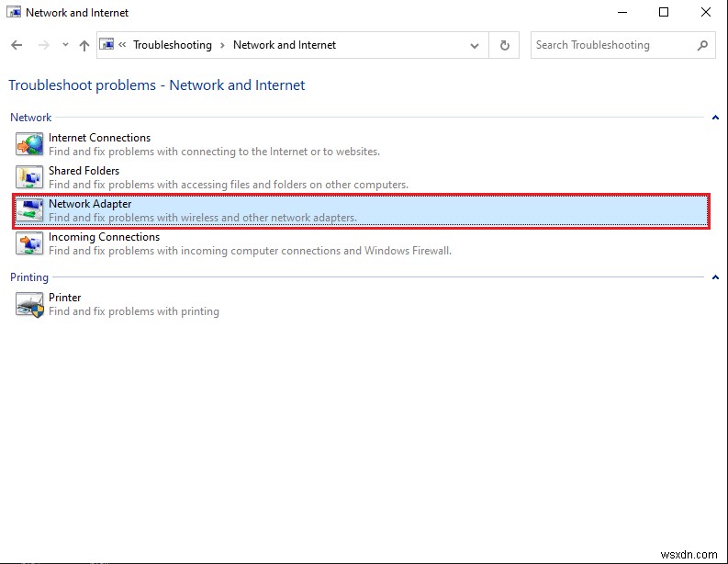This screenshot has height=564, width=728.
Task: Close the Network and Internet window
Action: point(706,13)
